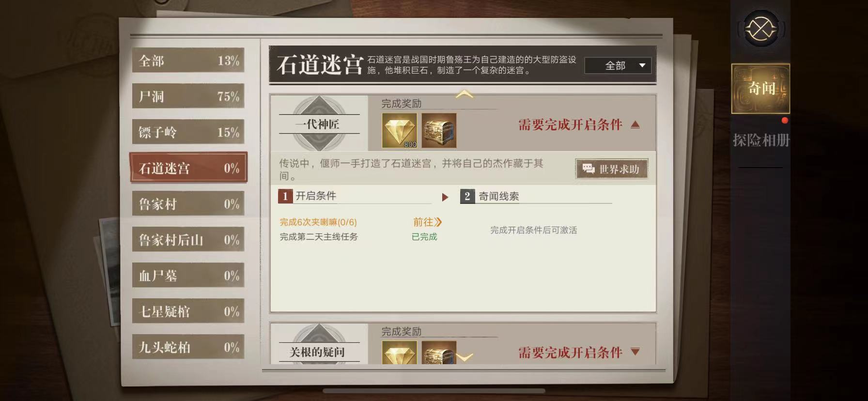The height and width of the screenshot is (401, 868).
Task: Expand the 关根的疑问 quest details
Action: [635, 352]
